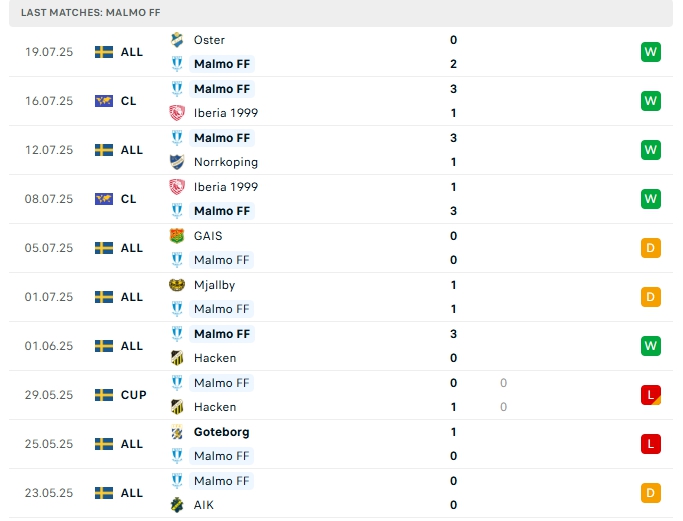
Task: Click the GAIS team crest icon
Action: (x=178, y=236)
